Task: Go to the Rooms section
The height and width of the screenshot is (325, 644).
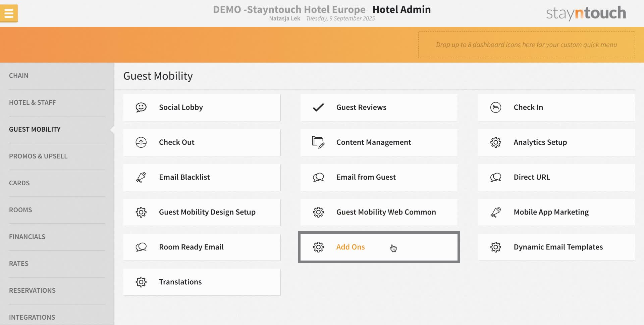Action: 57,210
